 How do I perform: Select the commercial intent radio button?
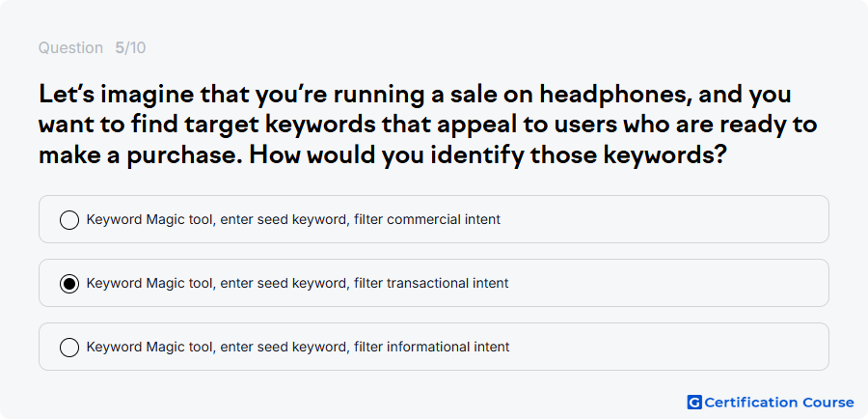point(69,220)
